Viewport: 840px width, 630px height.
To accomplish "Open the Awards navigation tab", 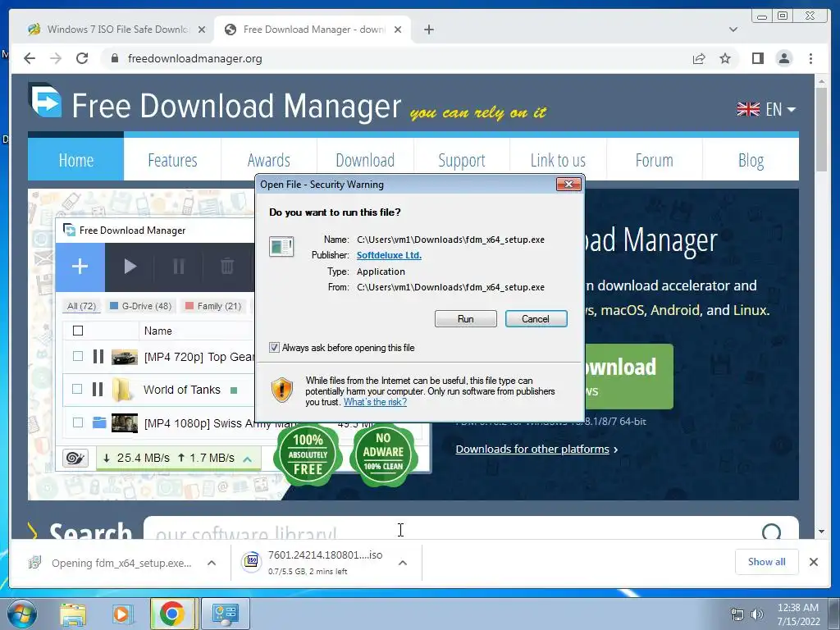I will click(x=269, y=160).
